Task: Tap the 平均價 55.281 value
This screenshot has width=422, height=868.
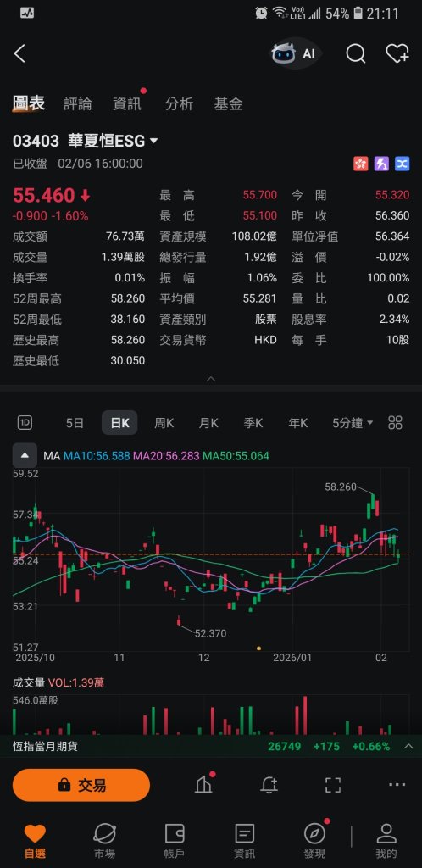Action: [x=259, y=298]
